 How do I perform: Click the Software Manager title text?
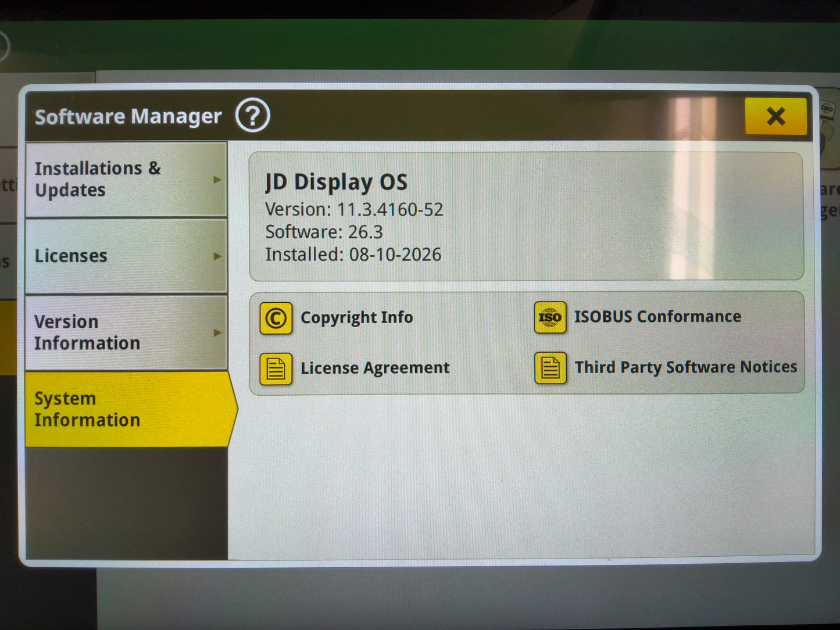[x=128, y=117]
